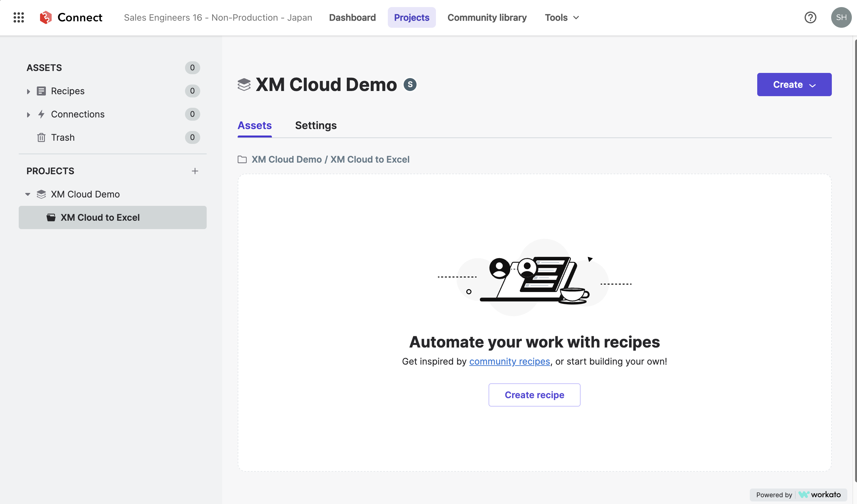Click the Recipes document icon in sidebar
Image resolution: width=857 pixels, height=504 pixels.
click(41, 91)
